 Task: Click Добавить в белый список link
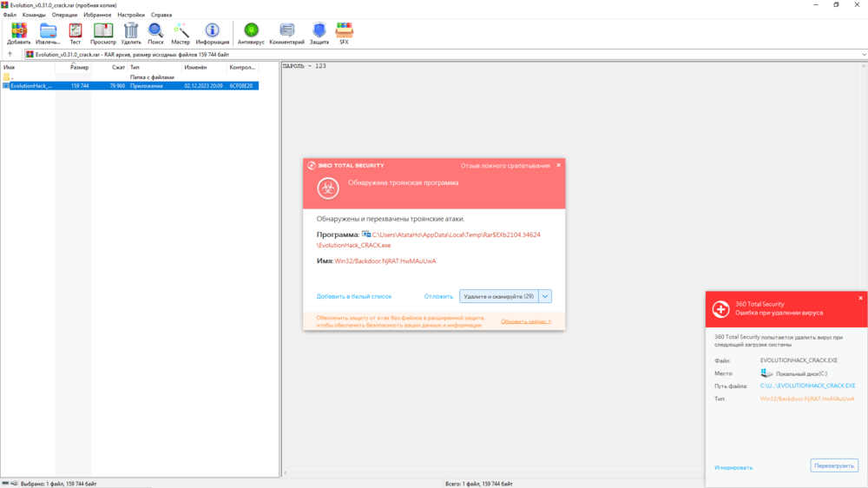click(x=354, y=296)
